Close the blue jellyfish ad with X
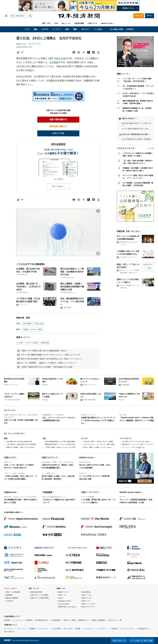The height and width of the screenshot is (644, 158). pyautogui.click(x=98, y=211)
